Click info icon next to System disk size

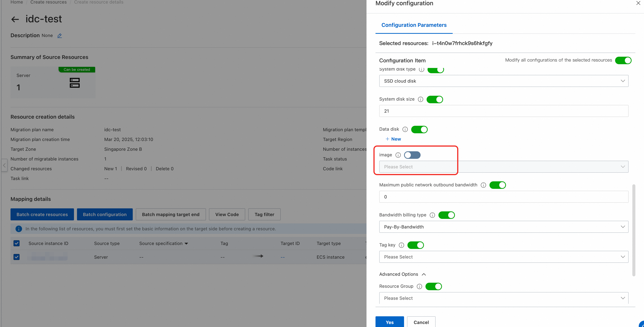[x=421, y=99]
